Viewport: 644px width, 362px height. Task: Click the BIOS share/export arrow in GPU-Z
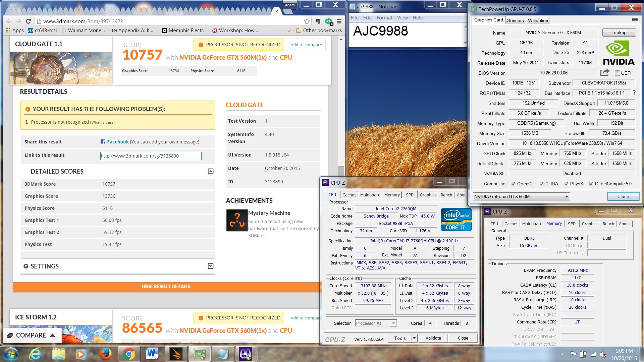(x=604, y=72)
